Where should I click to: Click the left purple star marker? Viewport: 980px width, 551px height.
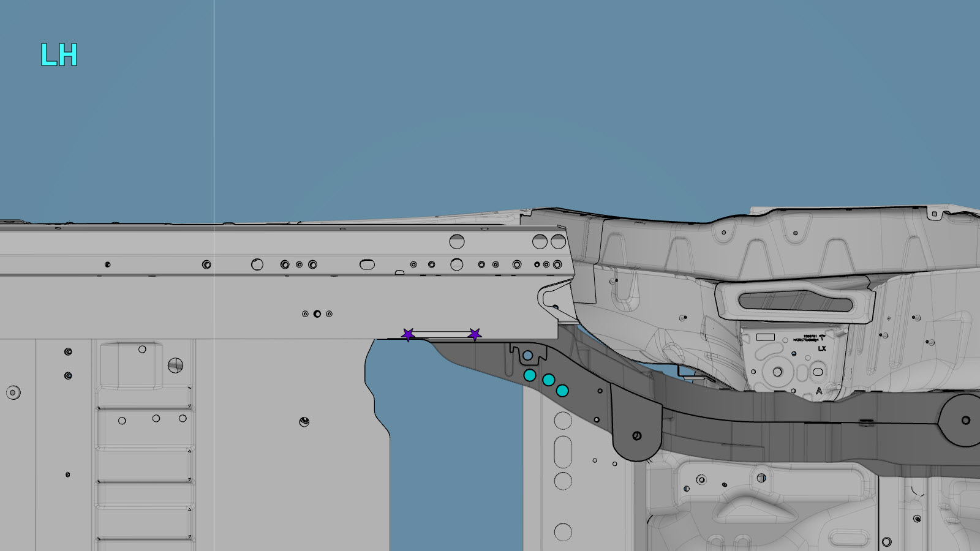pos(408,334)
